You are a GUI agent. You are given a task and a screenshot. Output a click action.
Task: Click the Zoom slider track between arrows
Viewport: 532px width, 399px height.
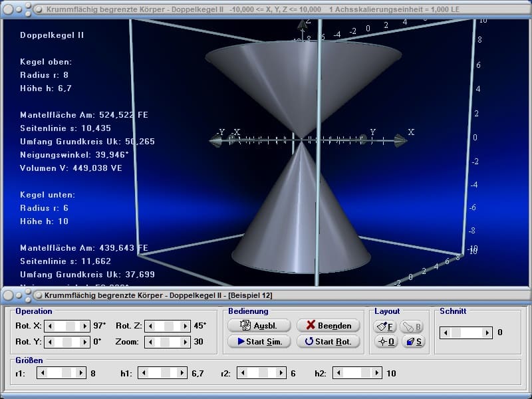point(168,342)
